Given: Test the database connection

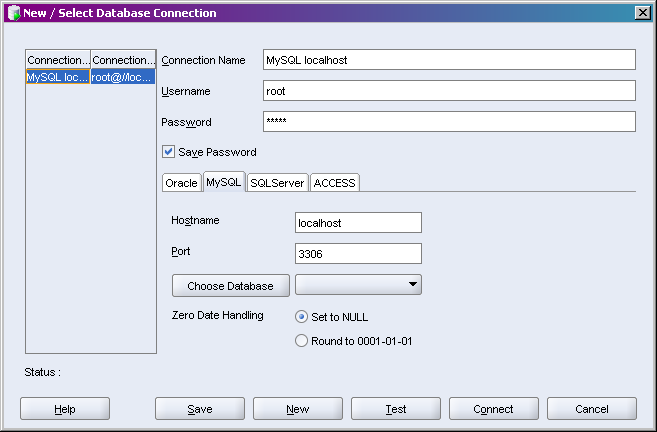Looking at the screenshot, I should (396, 409).
